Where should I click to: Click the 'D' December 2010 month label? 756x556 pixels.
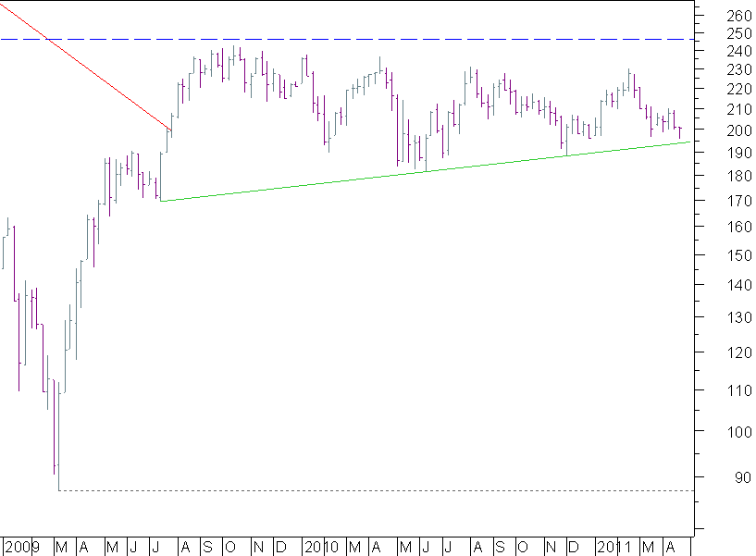[573, 548]
